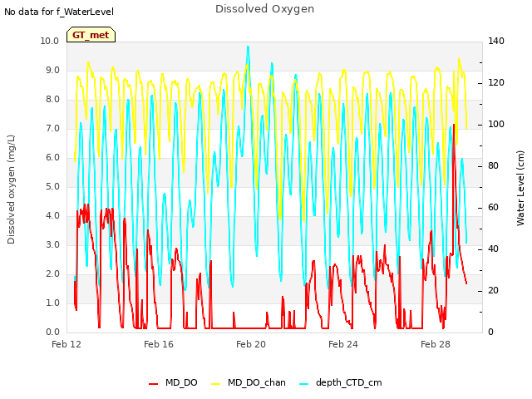This screenshot has height=399, width=532.
Task: Click the 80 right axis value
Action: tap(493, 166)
